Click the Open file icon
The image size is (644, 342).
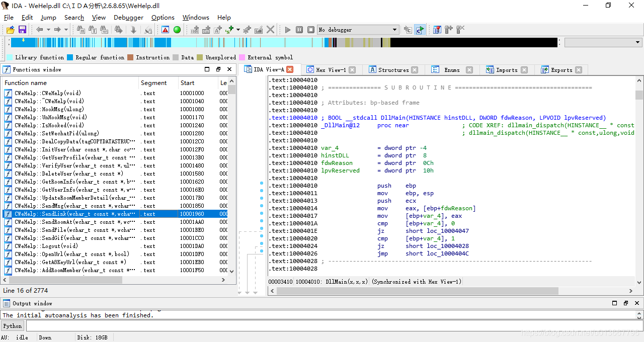[x=10, y=30]
